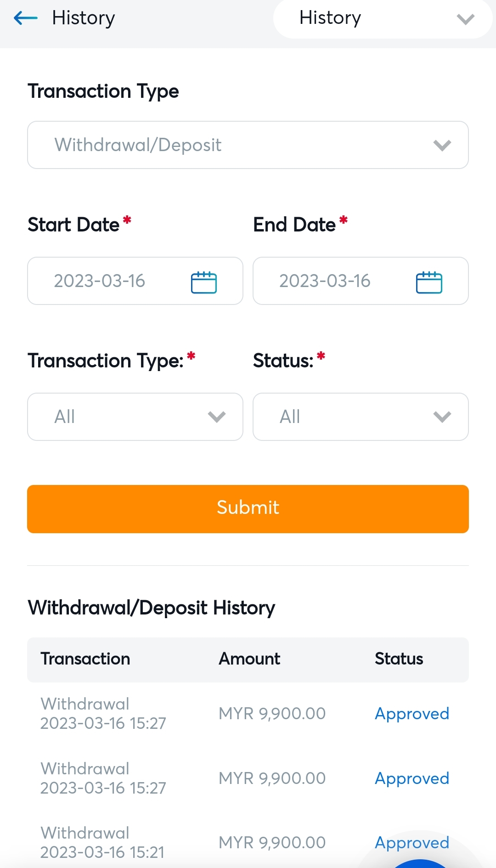Tap the first Approved status link

coord(412,714)
